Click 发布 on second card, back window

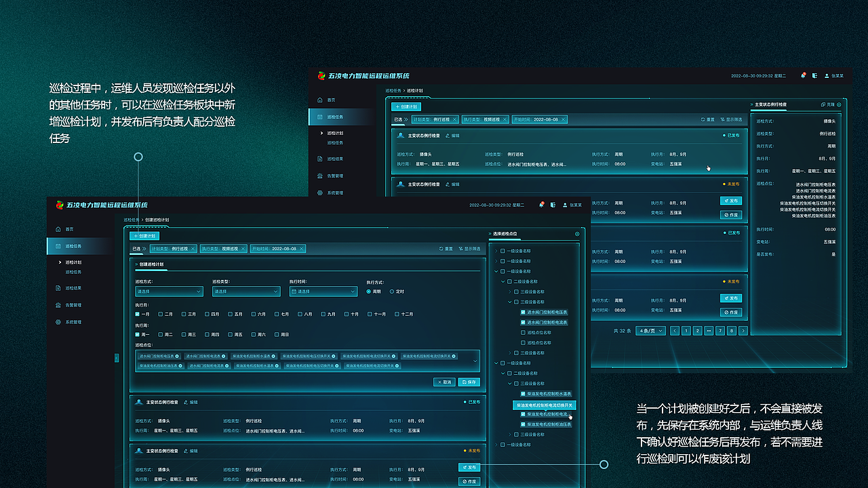(731, 201)
